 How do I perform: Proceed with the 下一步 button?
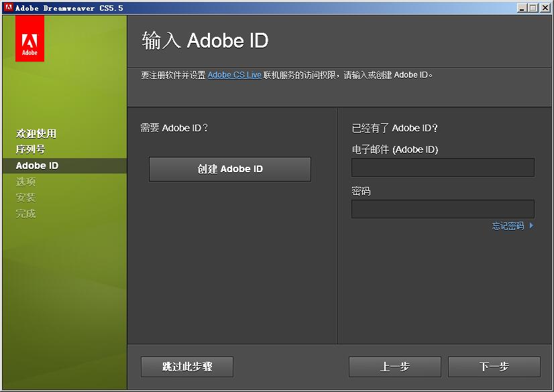(x=494, y=367)
